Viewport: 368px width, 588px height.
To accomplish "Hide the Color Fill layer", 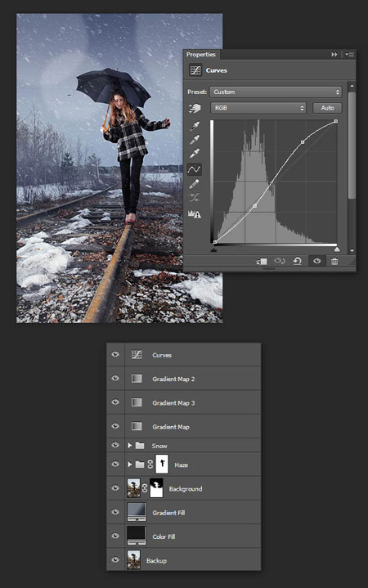I will (x=115, y=536).
